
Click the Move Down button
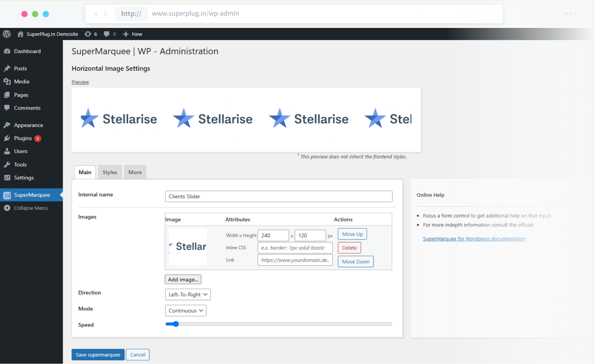pyautogui.click(x=356, y=262)
